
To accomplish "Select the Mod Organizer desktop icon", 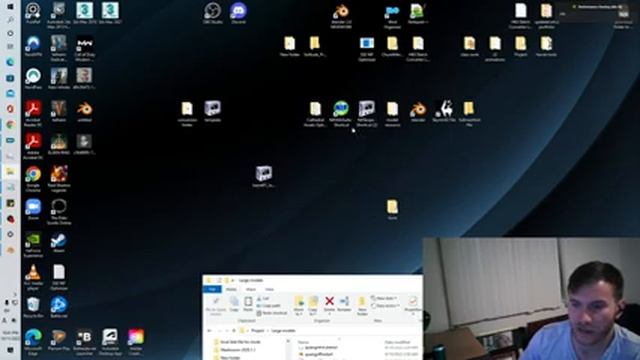I will click(x=392, y=16).
